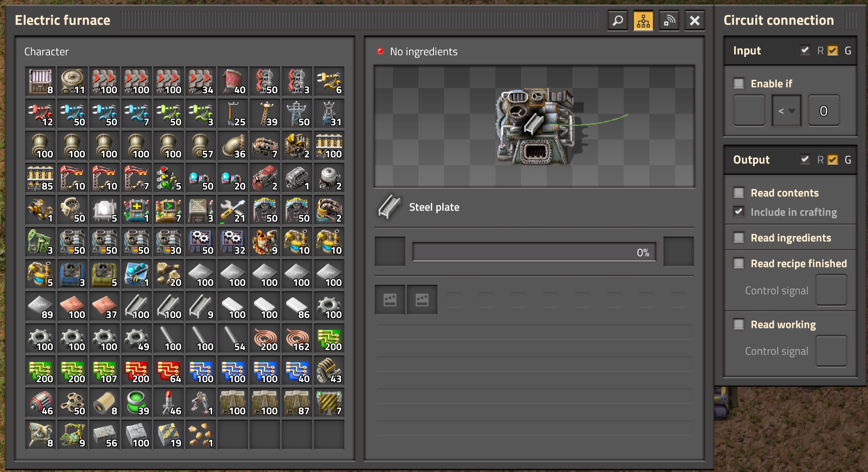Toggle the Input red wire checkbox

[x=805, y=50]
